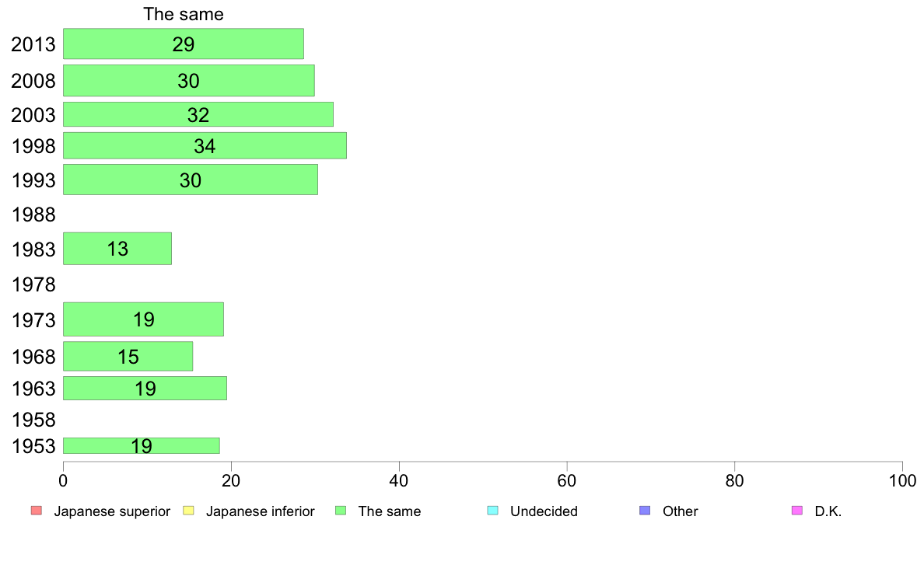Click the Undecided cyan legend swatch

click(x=492, y=510)
